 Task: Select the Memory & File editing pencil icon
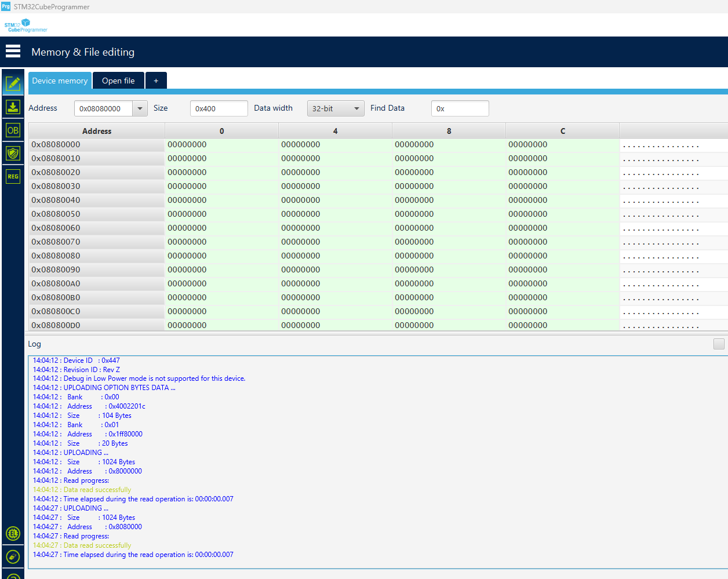[13, 83]
